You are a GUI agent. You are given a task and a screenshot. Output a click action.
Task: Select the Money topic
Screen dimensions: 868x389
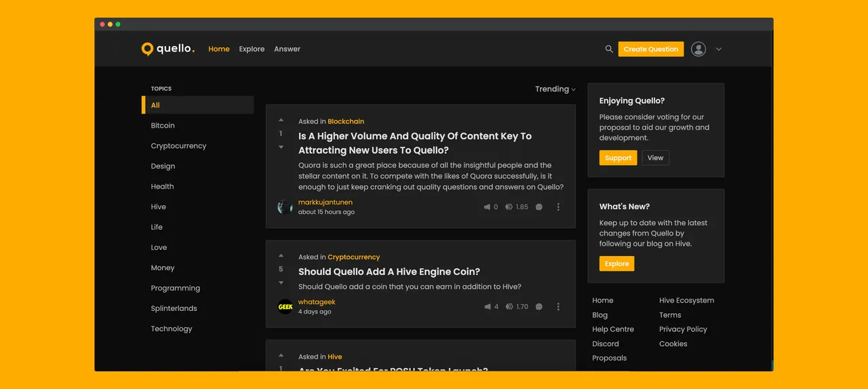[x=163, y=268]
